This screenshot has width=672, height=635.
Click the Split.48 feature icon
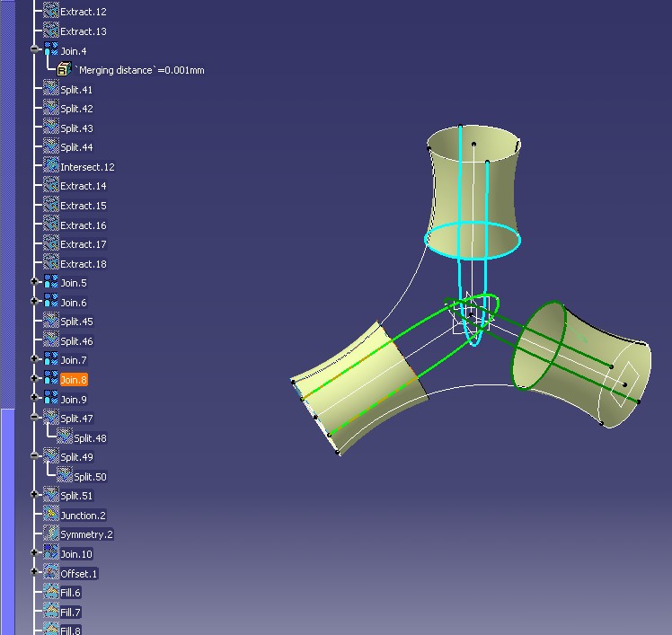pyautogui.click(x=65, y=437)
